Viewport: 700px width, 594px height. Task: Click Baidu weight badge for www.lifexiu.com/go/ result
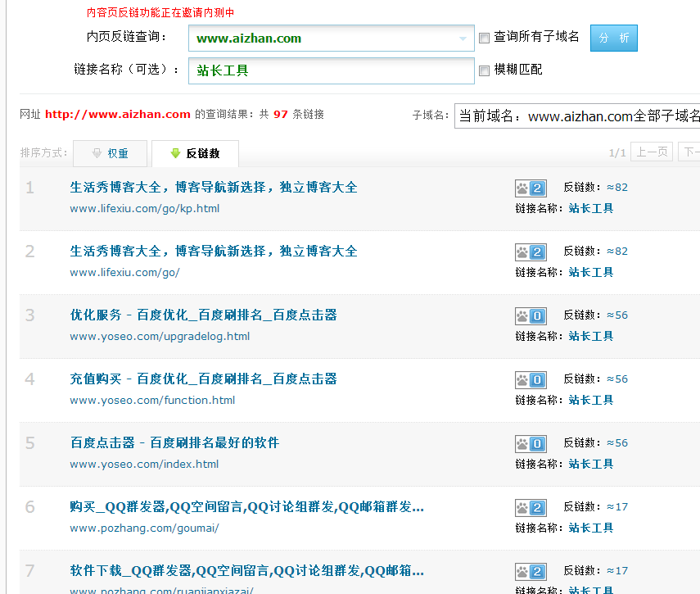(531, 252)
